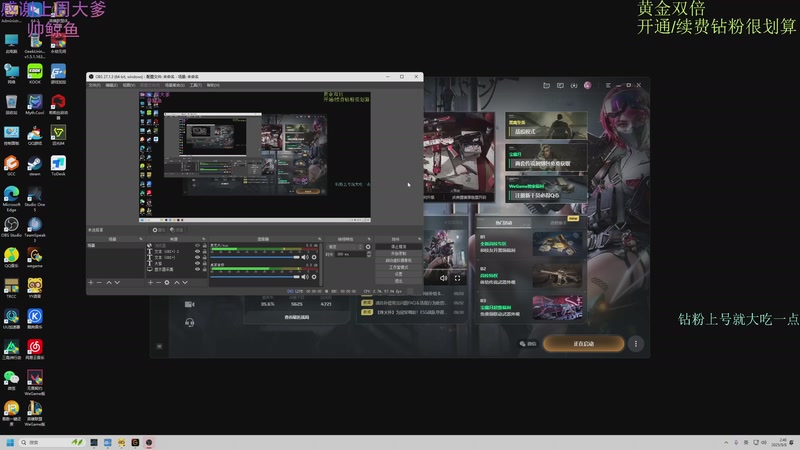
Task: Mute the second audio mixer channel
Action: point(305,277)
